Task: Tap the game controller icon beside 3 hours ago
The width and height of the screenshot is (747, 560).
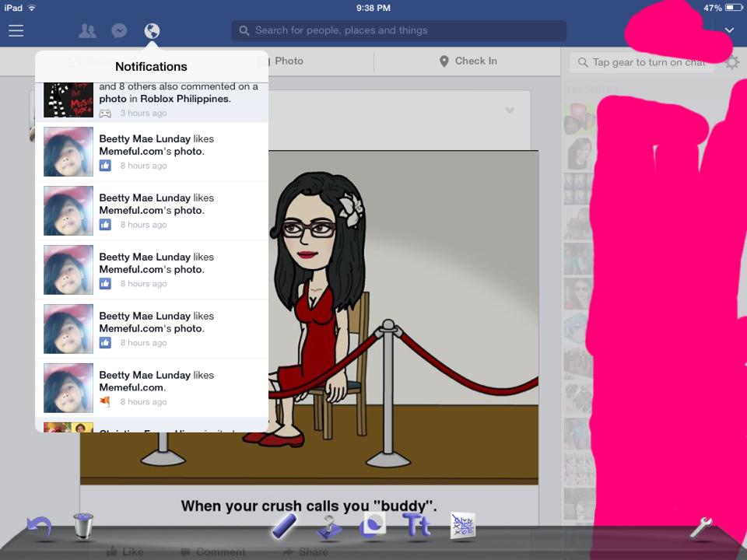Action: [105, 114]
